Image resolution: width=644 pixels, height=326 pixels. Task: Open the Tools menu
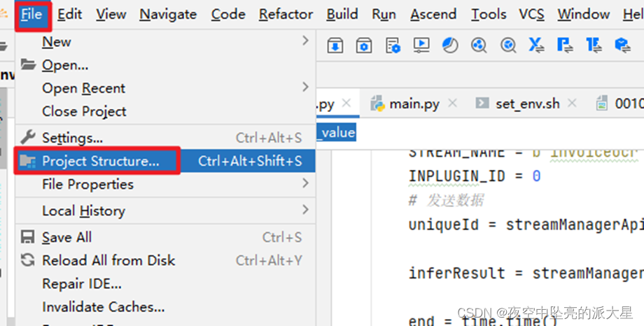489,15
